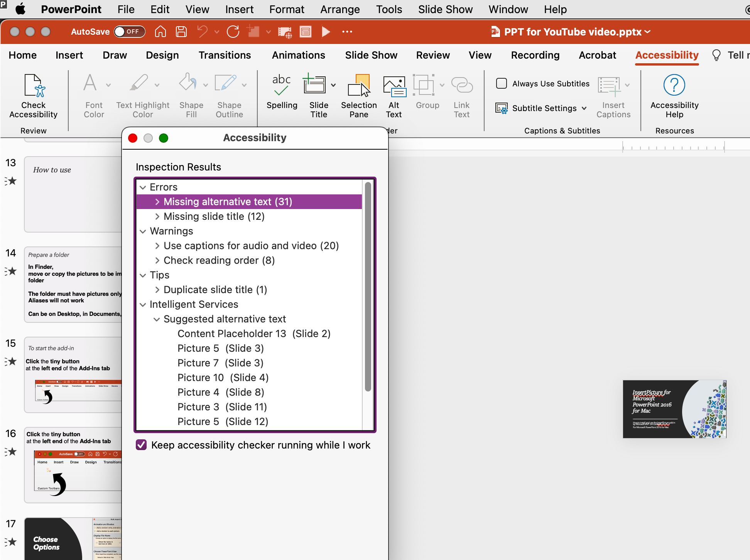Click the Slide Title ribbon icon
750x560 pixels.
click(314, 84)
